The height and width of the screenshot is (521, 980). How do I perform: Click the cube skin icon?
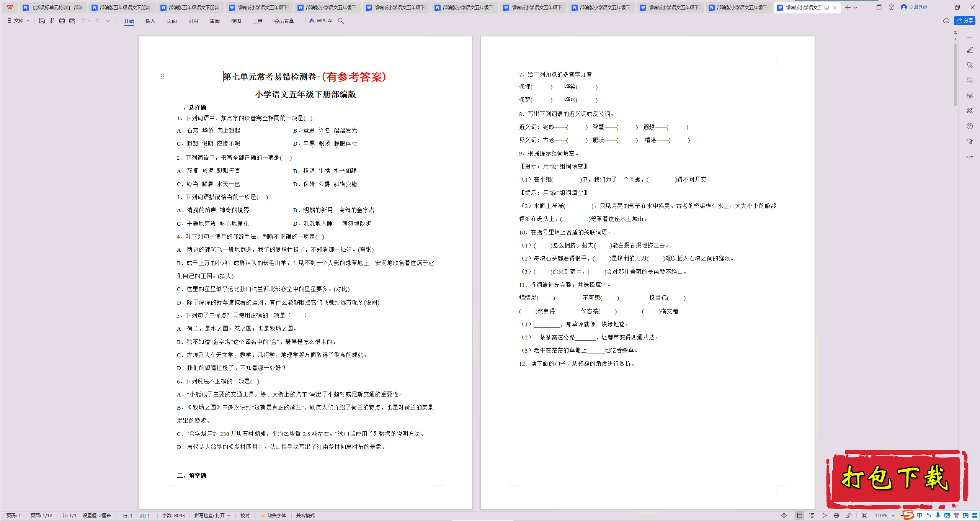891,7
